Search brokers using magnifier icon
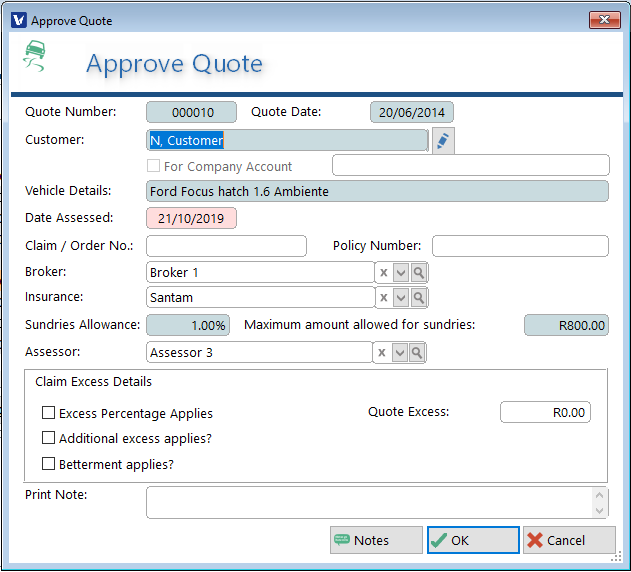 (x=418, y=272)
